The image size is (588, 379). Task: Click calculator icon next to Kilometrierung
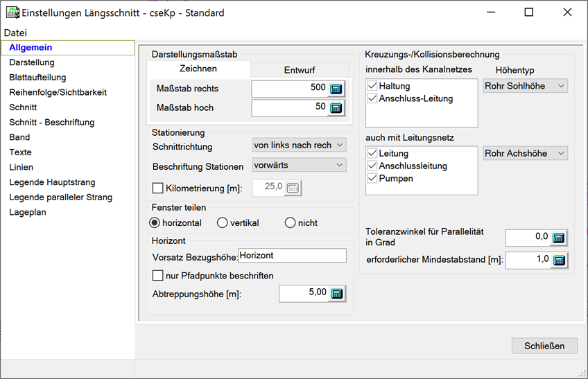click(293, 187)
